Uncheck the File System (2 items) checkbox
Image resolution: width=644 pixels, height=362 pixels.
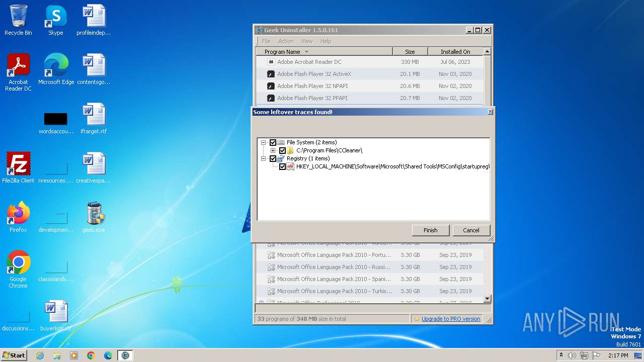click(x=273, y=142)
